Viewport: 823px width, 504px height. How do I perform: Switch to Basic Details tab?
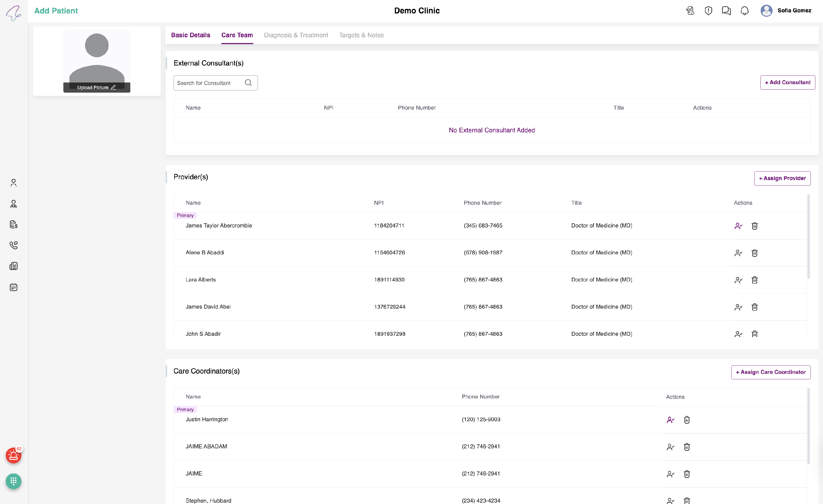coord(190,35)
